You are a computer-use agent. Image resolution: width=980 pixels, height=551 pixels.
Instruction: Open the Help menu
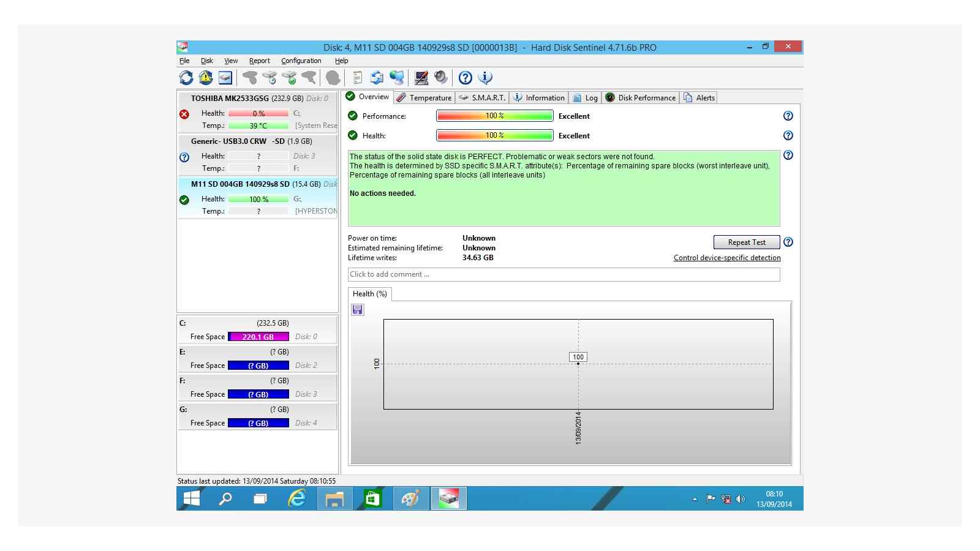point(342,61)
